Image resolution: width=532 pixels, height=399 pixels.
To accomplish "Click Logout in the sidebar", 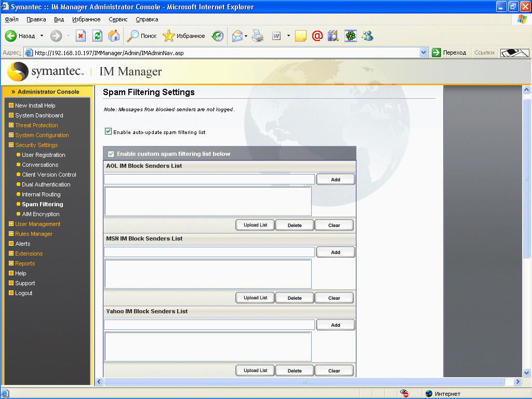I will pos(23,293).
